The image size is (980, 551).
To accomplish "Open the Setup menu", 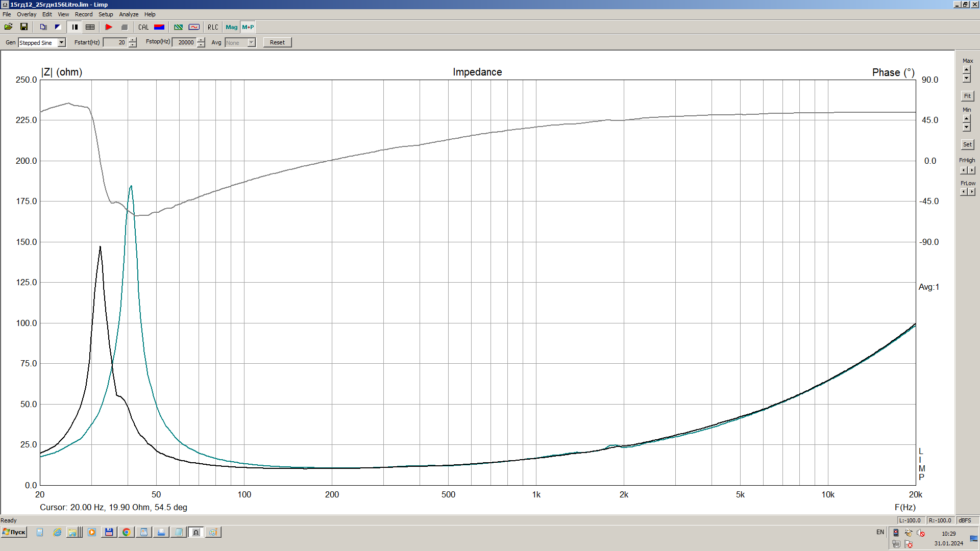I will [x=106, y=14].
